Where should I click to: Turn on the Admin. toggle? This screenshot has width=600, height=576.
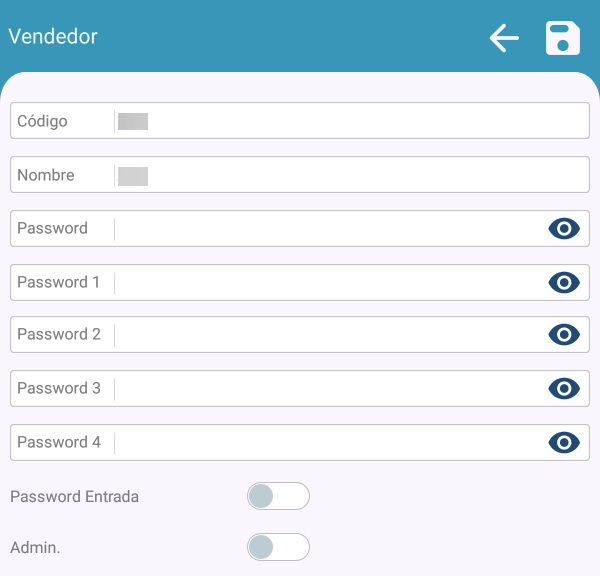tap(278, 547)
